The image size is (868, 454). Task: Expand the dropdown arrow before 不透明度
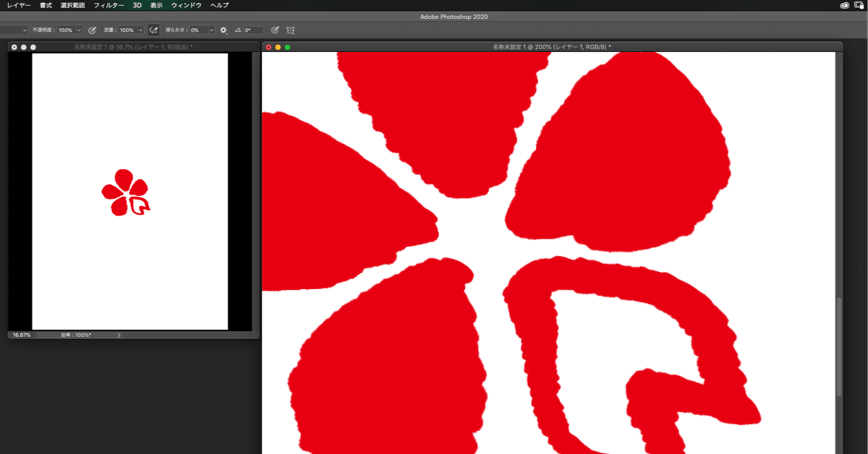(x=25, y=30)
